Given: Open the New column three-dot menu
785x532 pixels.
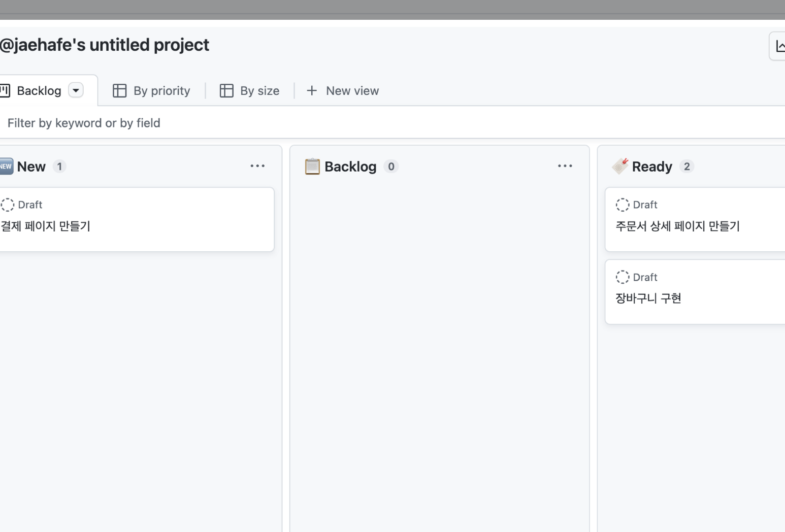Looking at the screenshot, I should click(257, 166).
